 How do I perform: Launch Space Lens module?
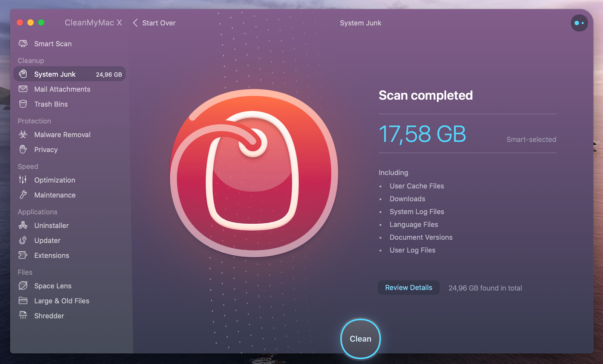click(x=53, y=286)
